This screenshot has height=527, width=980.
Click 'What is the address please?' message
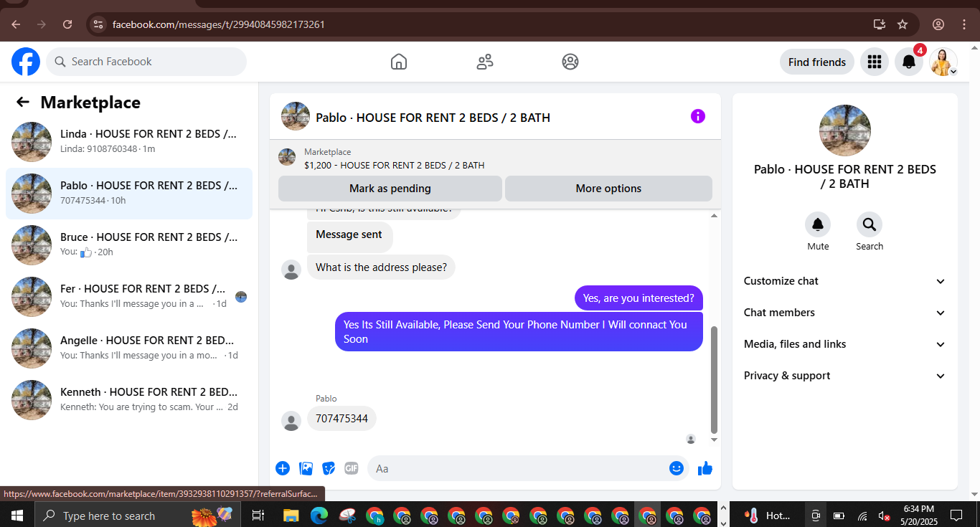pyautogui.click(x=381, y=267)
